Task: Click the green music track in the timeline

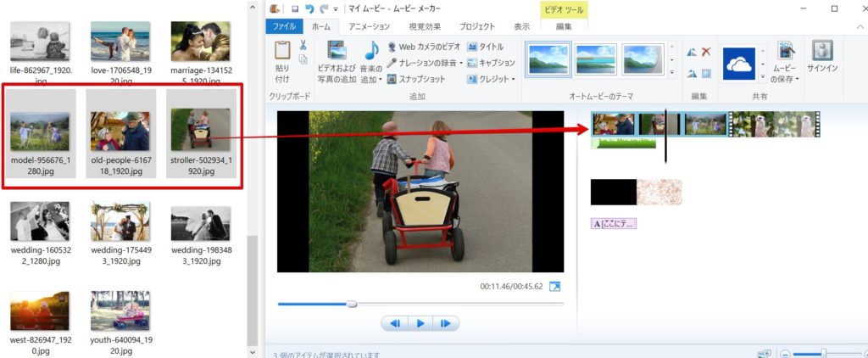Action: click(623, 143)
